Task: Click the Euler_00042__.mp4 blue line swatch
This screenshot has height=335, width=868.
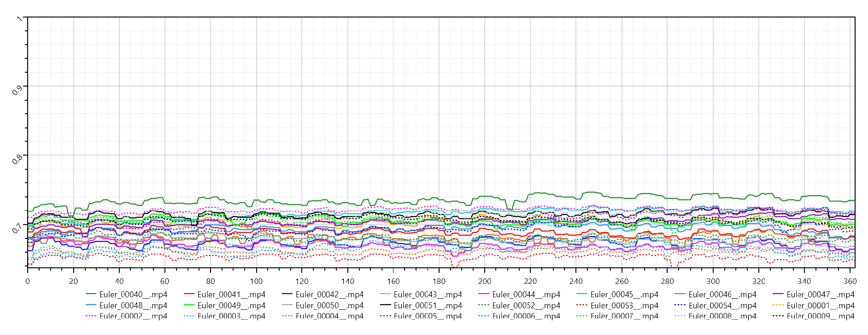Action: [x=287, y=295]
